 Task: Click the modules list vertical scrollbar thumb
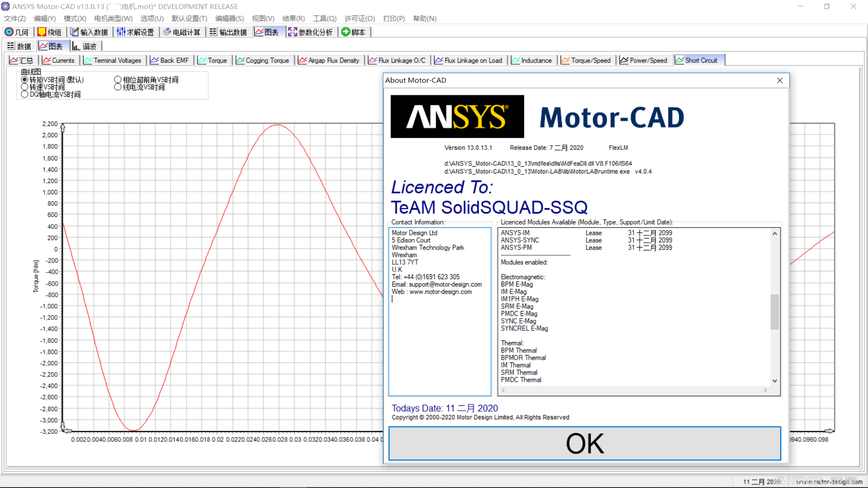(x=774, y=312)
